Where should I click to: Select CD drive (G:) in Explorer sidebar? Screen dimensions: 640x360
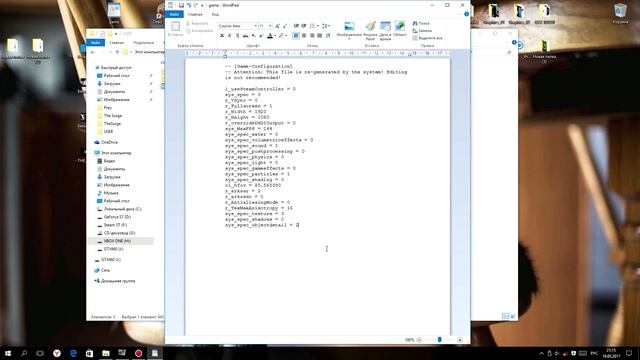point(119,233)
